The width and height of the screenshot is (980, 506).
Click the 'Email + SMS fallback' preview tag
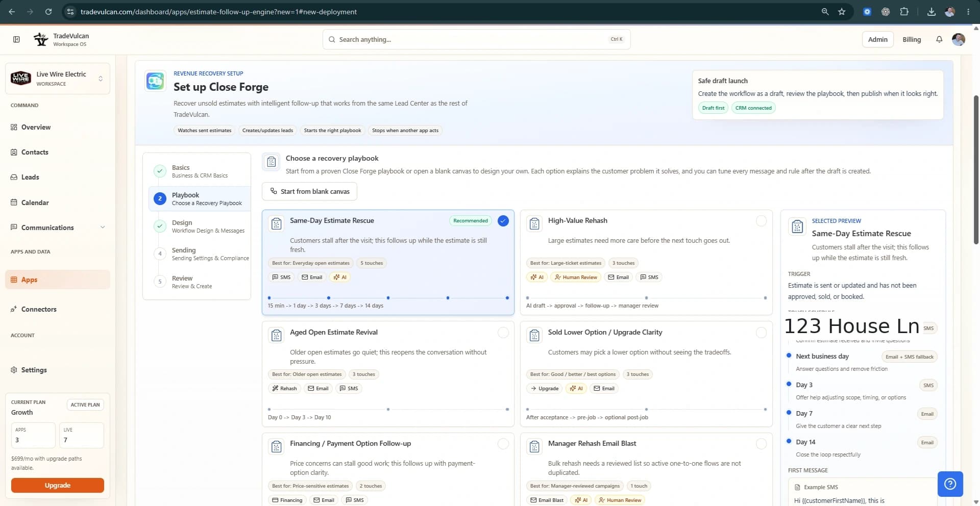click(x=910, y=357)
